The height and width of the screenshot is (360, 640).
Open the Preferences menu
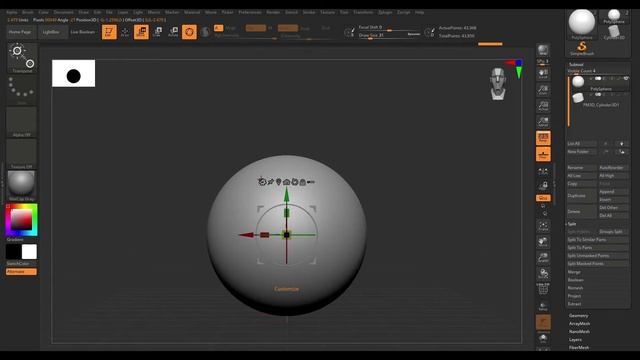pyautogui.click(x=250, y=12)
